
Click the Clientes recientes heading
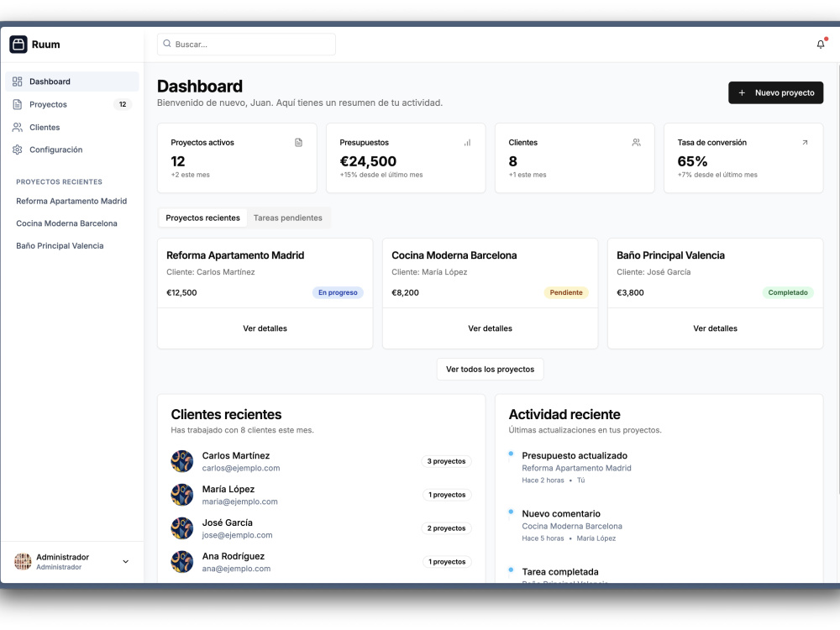pyautogui.click(x=226, y=415)
